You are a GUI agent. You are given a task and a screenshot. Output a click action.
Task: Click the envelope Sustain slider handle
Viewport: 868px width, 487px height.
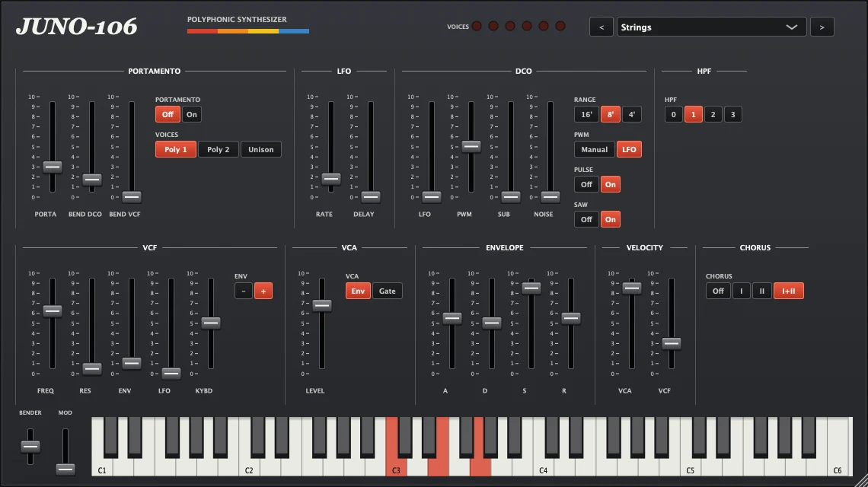click(531, 288)
